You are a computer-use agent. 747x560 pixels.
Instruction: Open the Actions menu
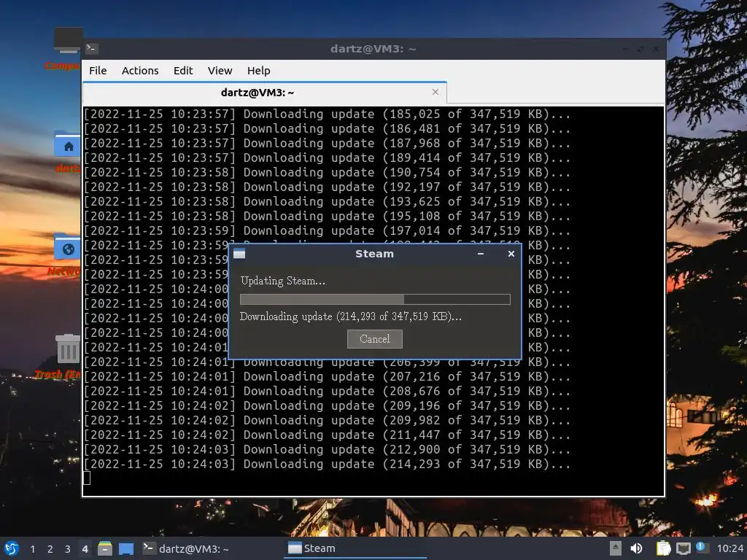click(140, 71)
